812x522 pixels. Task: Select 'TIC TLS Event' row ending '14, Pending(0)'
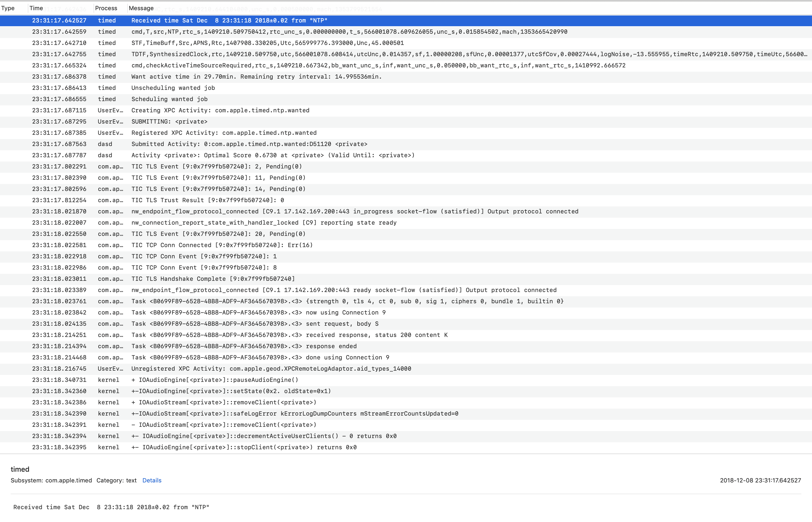pyautogui.click(x=406, y=189)
